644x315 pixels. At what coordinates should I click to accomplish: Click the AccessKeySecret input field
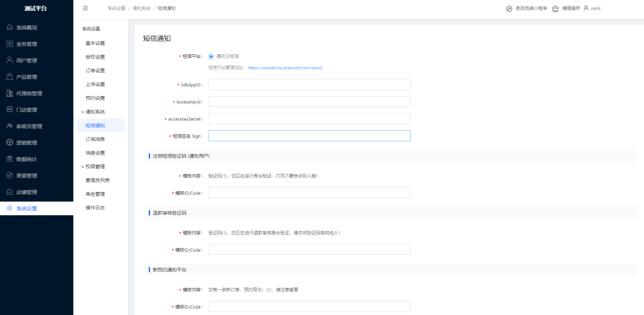click(x=309, y=119)
